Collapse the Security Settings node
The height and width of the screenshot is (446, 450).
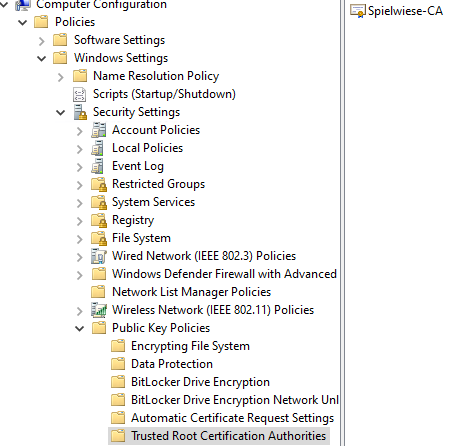point(61,113)
